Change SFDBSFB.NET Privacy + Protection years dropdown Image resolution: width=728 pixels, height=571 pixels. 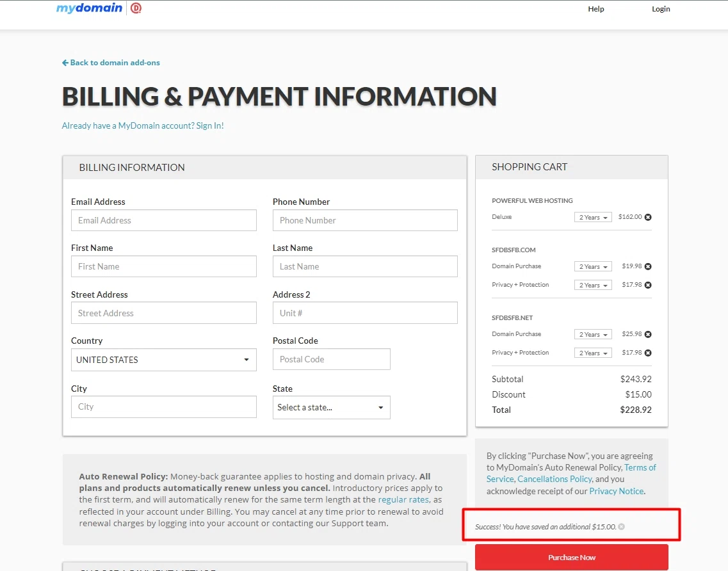[593, 353]
